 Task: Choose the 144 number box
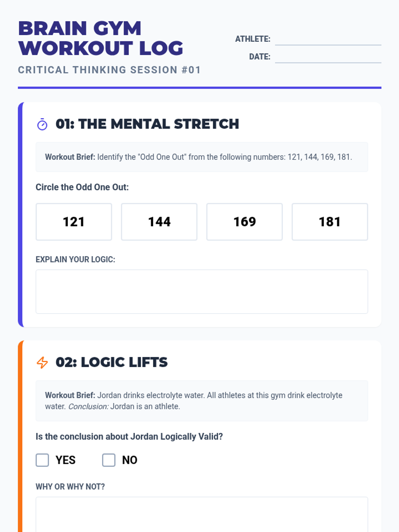(x=159, y=222)
